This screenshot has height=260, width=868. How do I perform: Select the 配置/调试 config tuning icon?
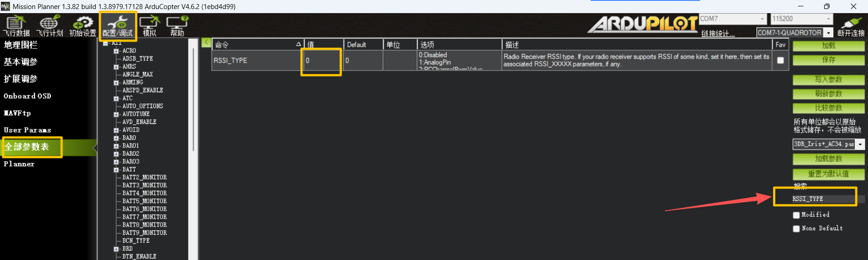(x=118, y=26)
